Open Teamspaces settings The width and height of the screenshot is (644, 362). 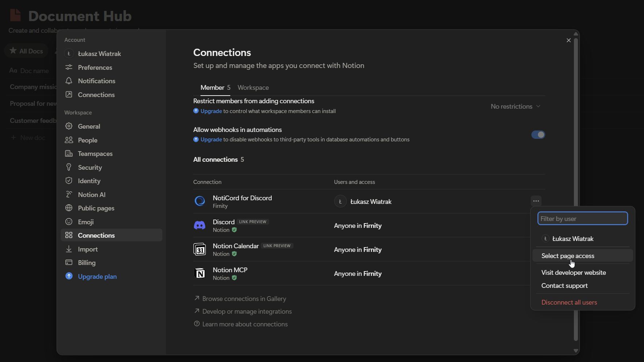tap(95, 154)
